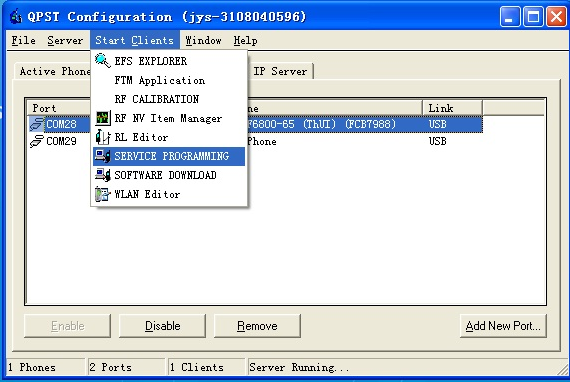Open the Help menu
Image resolution: width=570 pixels, height=382 pixels.
pyautogui.click(x=245, y=40)
